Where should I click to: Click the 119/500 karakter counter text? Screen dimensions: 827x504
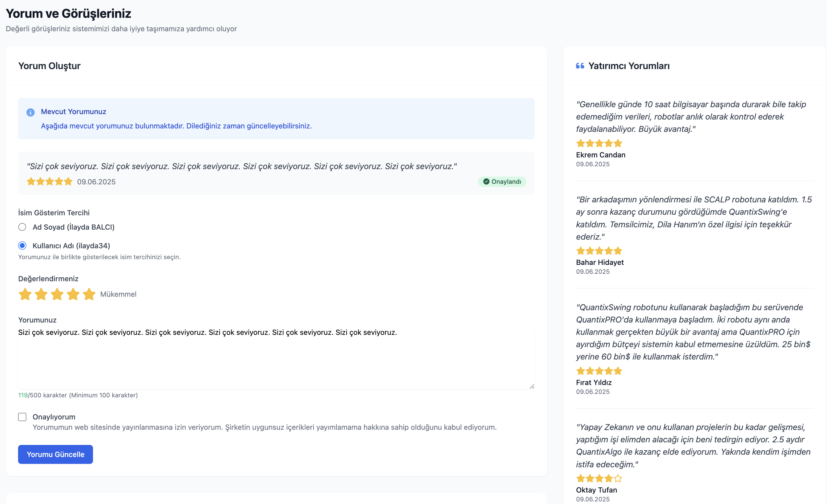(x=78, y=395)
